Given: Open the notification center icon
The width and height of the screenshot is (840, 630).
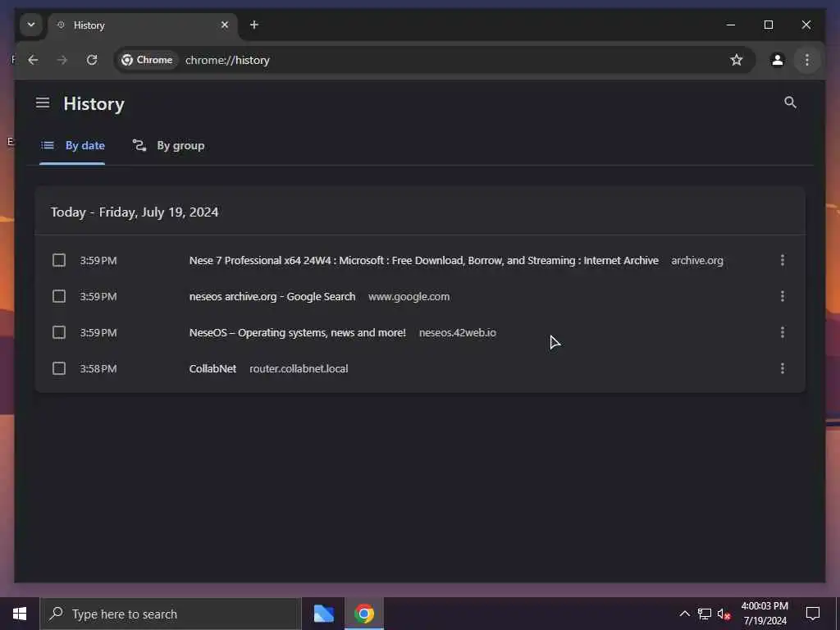Looking at the screenshot, I should (813, 614).
